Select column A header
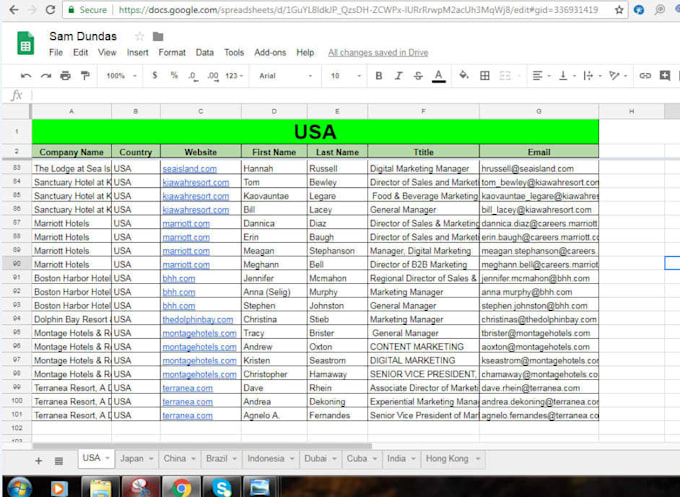 tap(72, 111)
